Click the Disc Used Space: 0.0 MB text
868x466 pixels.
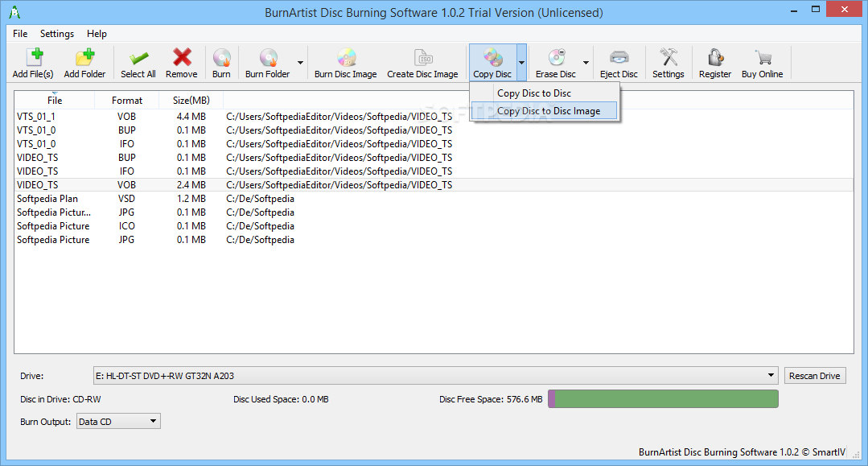(x=281, y=399)
